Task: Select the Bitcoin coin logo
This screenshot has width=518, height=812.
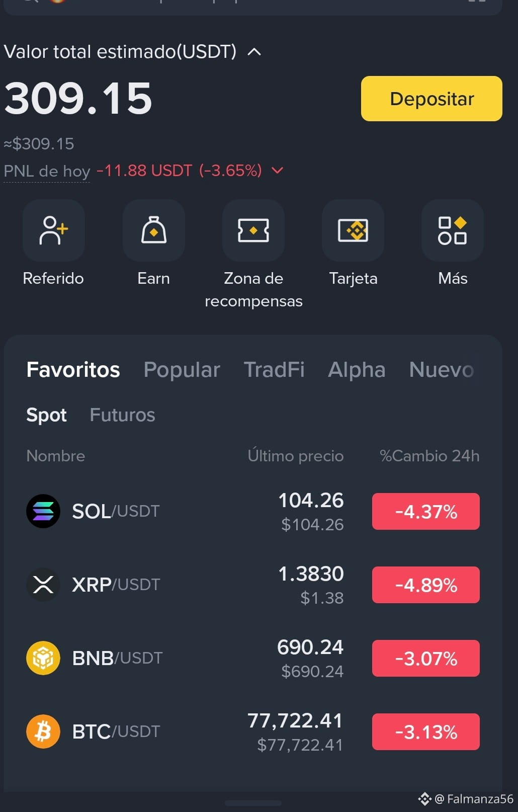Action: 43,732
